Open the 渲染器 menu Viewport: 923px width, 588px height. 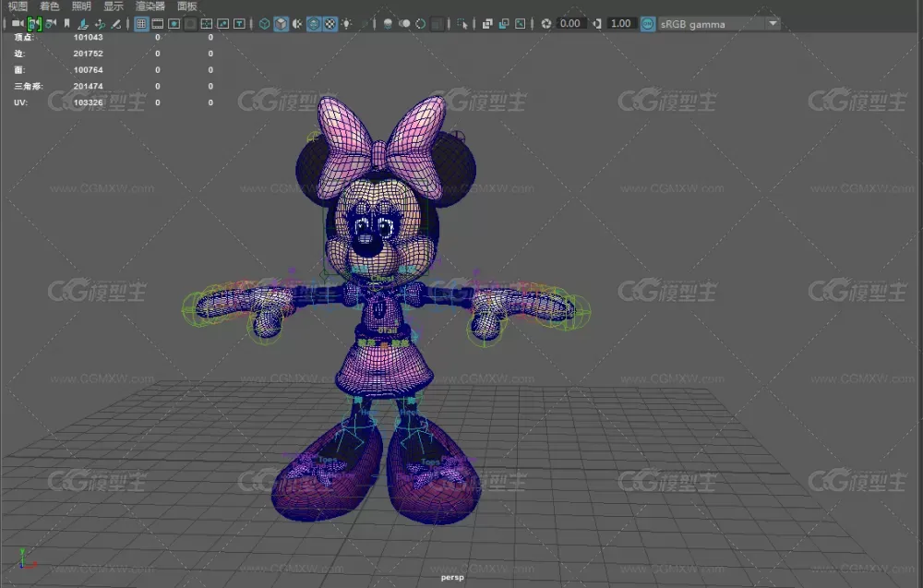(150, 6)
